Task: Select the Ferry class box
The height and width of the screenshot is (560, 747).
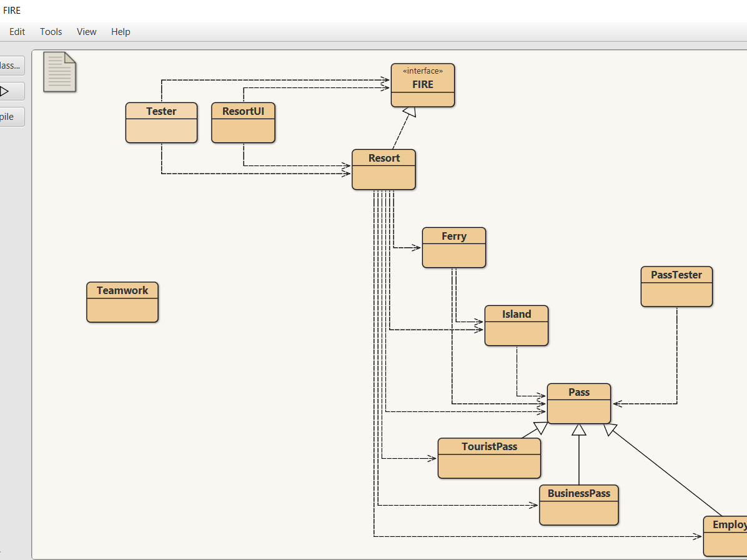Action: click(454, 248)
